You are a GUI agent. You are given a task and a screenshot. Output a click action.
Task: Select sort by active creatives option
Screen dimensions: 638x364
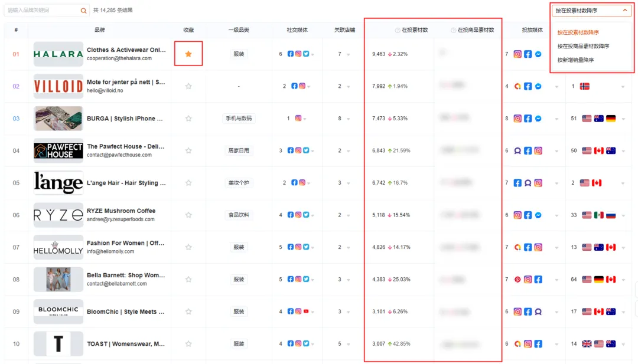578,32
